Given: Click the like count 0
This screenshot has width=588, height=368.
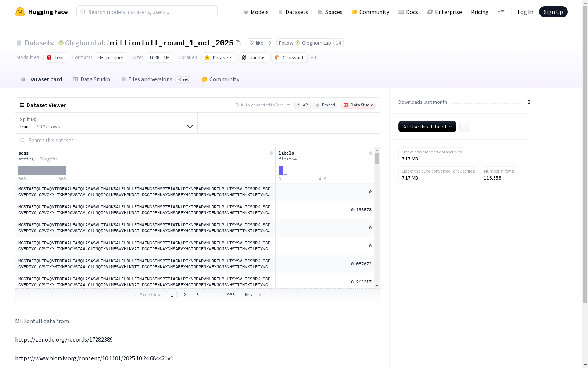Looking at the screenshot, I should point(270,43).
